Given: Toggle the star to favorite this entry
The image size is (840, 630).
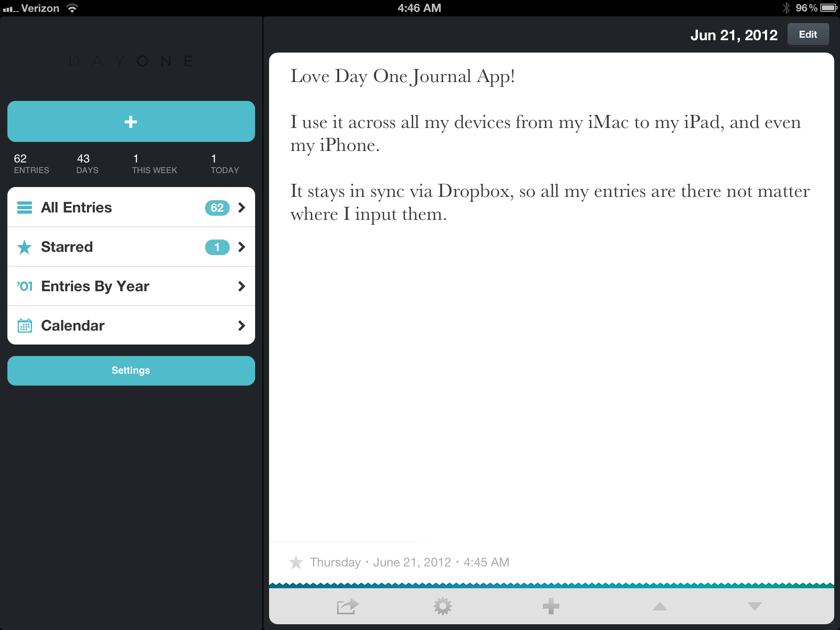Looking at the screenshot, I should click(x=296, y=562).
